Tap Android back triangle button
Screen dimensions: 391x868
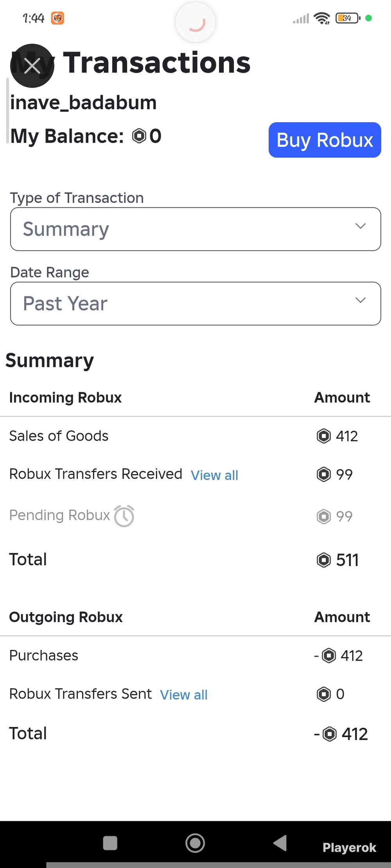tap(280, 843)
